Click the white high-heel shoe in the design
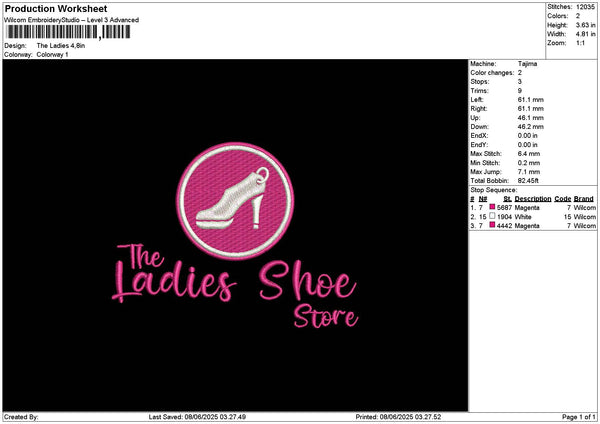The width and height of the screenshot is (600, 424). (x=232, y=199)
